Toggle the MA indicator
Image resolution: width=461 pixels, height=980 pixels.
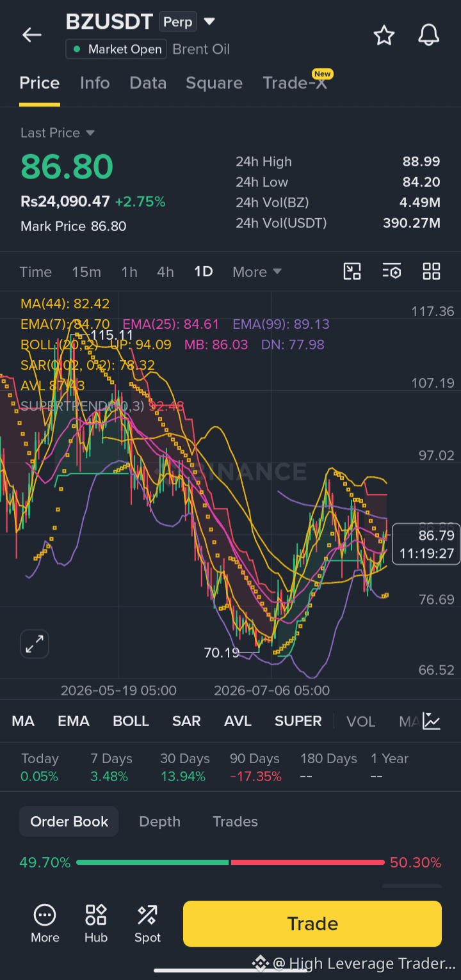click(23, 722)
